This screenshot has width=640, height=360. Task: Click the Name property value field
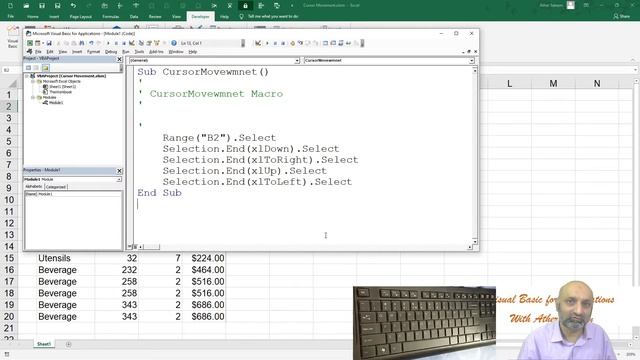coord(79,194)
